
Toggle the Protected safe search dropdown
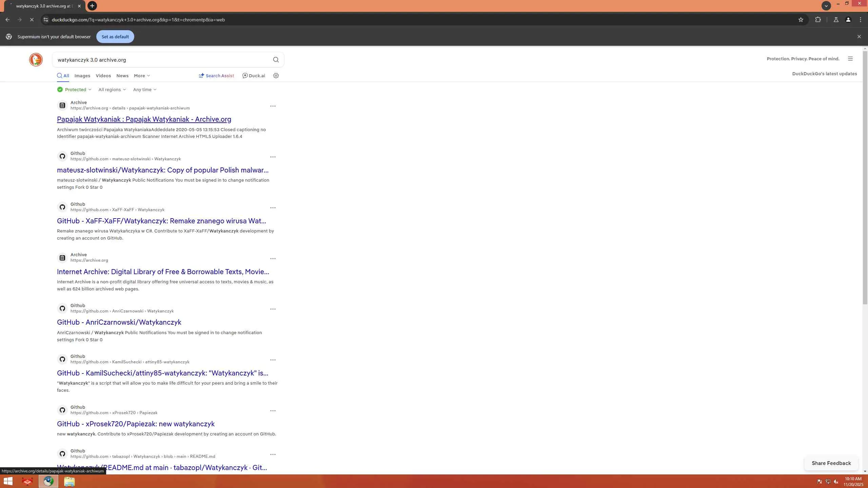[x=74, y=89]
